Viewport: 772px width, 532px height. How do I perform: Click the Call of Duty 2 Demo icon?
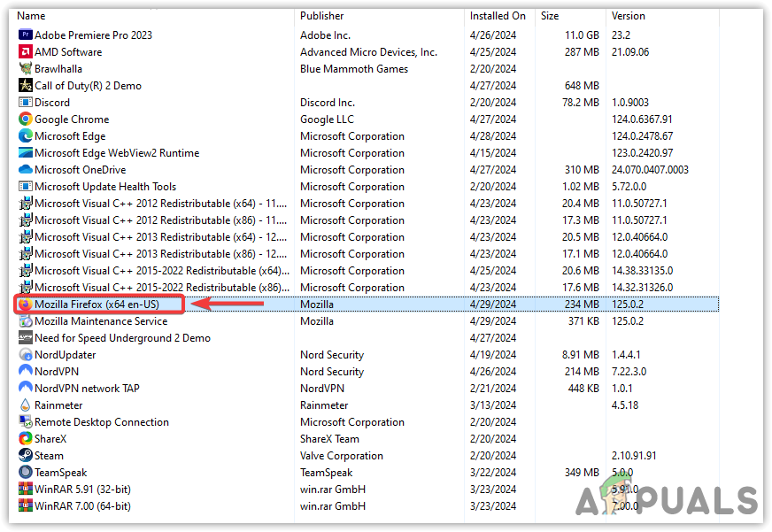26,85
